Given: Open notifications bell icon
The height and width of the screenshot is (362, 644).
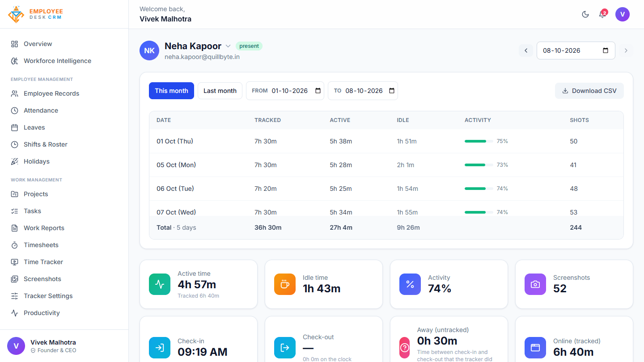Looking at the screenshot, I should (602, 14).
